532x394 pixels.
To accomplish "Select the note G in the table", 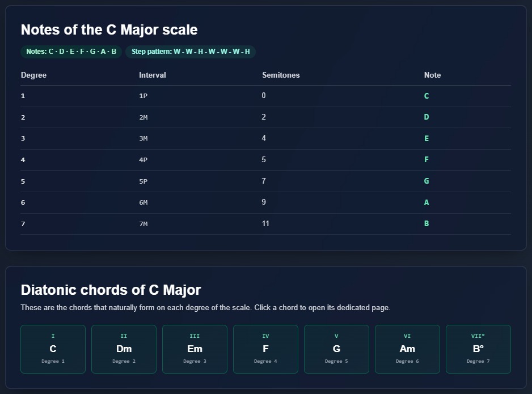I will [427, 181].
